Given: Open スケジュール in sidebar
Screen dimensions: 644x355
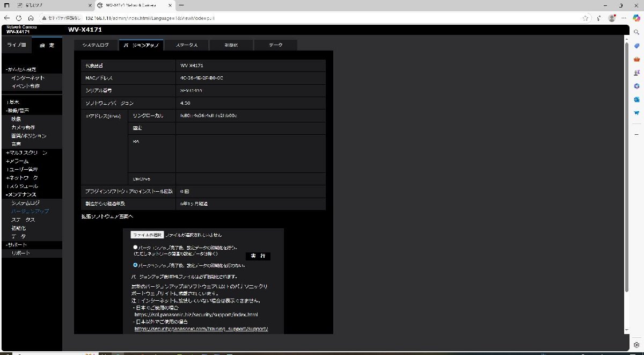Looking at the screenshot, I should pyautogui.click(x=22, y=186).
